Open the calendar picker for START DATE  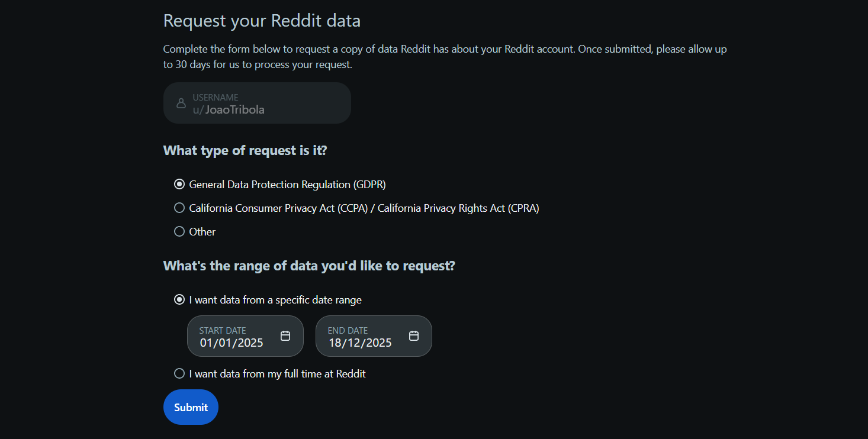tap(285, 335)
